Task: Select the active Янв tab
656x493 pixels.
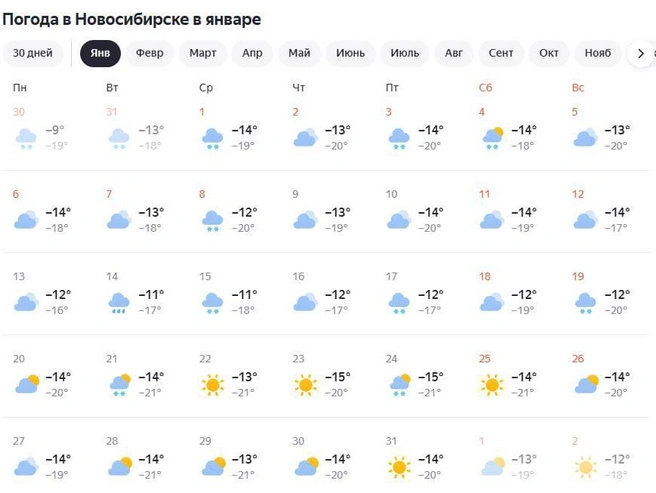Action: pyautogui.click(x=100, y=54)
